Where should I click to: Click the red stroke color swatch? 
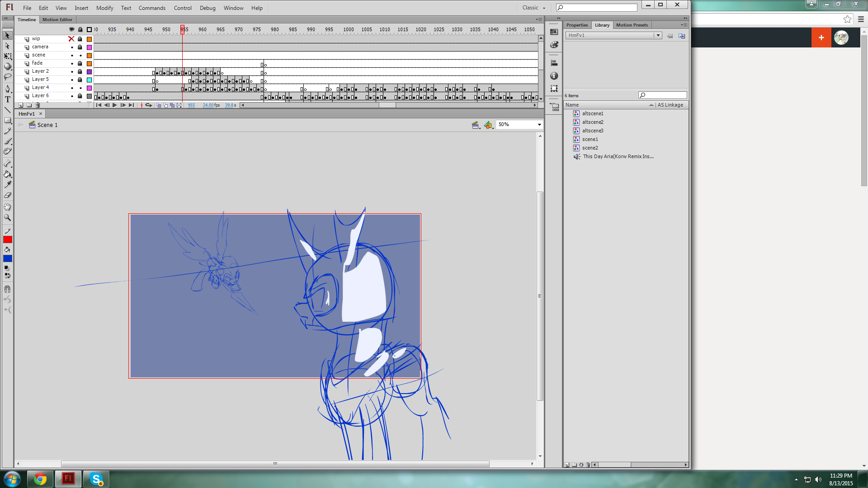pyautogui.click(x=8, y=240)
